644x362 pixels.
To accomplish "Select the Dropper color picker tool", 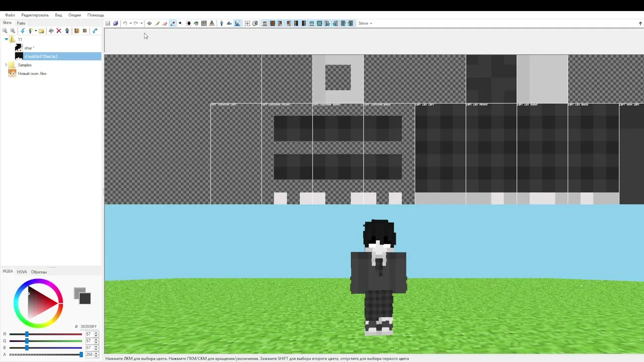I will pyautogui.click(x=173, y=23).
